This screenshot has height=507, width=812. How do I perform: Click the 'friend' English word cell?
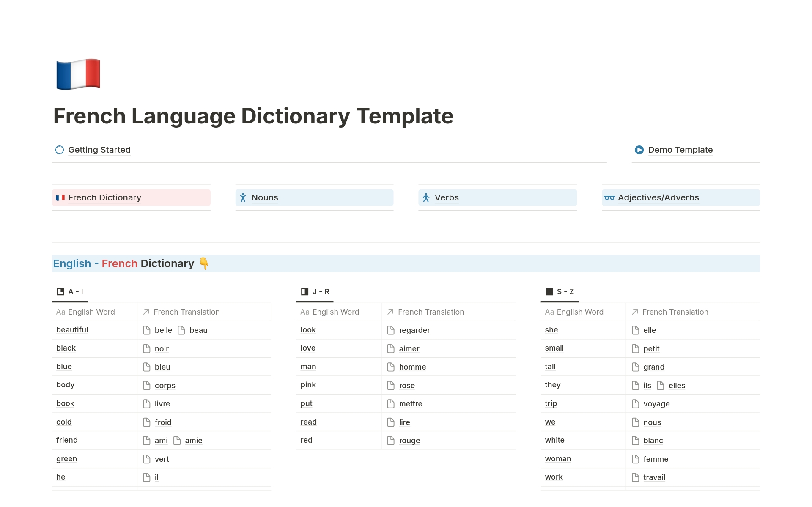pos(67,440)
